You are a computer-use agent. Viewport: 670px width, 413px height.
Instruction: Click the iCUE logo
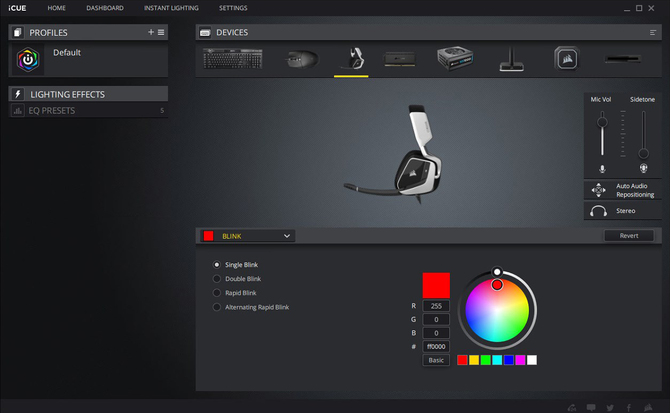pos(17,8)
